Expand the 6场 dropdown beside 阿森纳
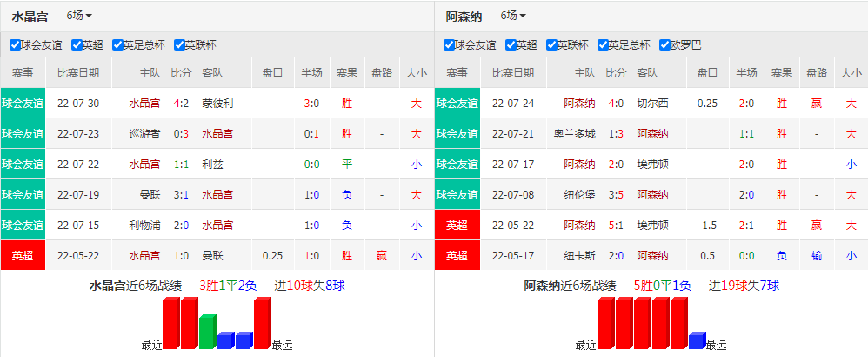868x357 pixels. (513, 16)
